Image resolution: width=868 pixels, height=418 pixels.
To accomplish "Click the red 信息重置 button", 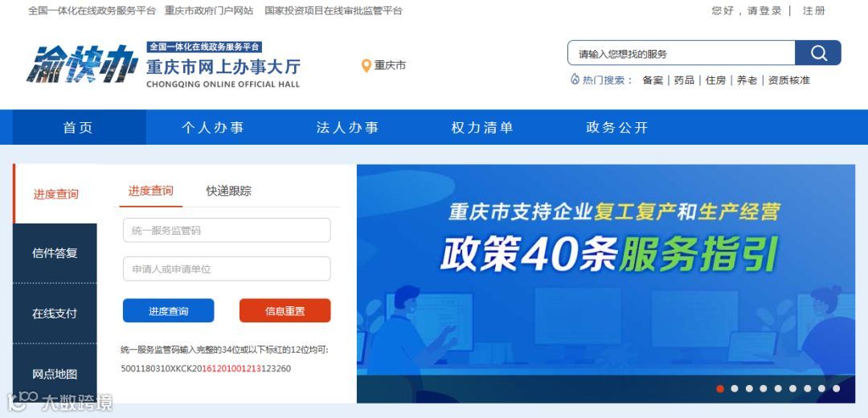I will 285,310.
